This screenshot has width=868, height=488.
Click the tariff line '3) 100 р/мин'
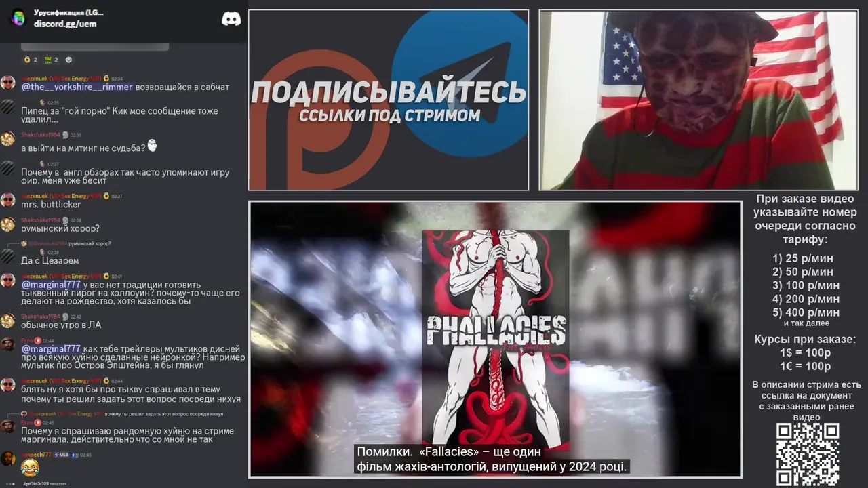(x=806, y=285)
